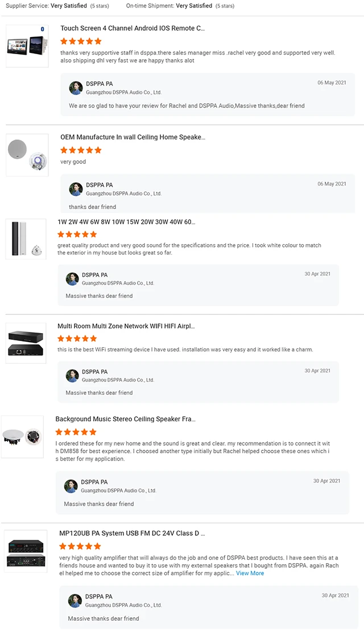
Task: Open 'MP120UB PA System USB FM' title
Action: [132, 534]
